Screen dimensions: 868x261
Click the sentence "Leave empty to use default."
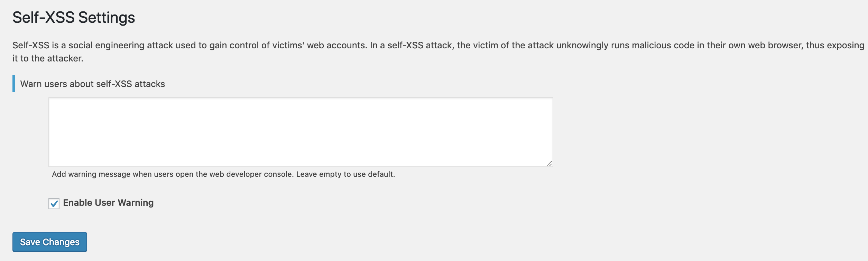coord(345,174)
